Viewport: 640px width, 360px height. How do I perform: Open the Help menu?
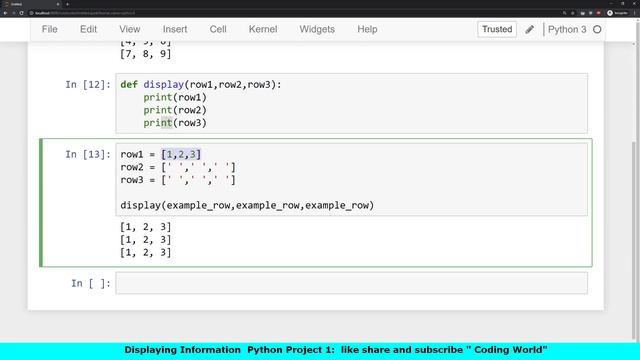click(x=367, y=29)
